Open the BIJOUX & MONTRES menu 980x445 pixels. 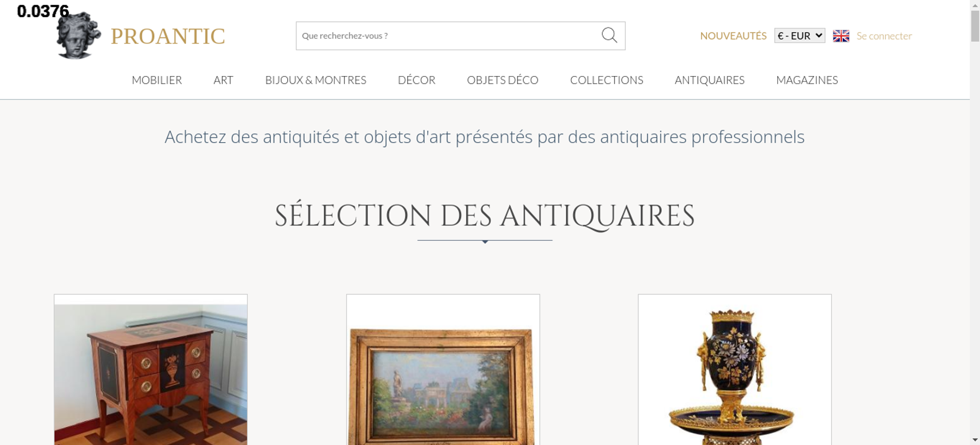[316, 80]
